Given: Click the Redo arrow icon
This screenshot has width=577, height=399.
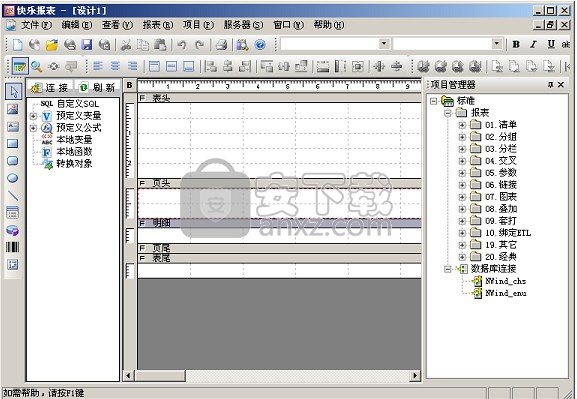Looking at the screenshot, I should (x=199, y=45).
